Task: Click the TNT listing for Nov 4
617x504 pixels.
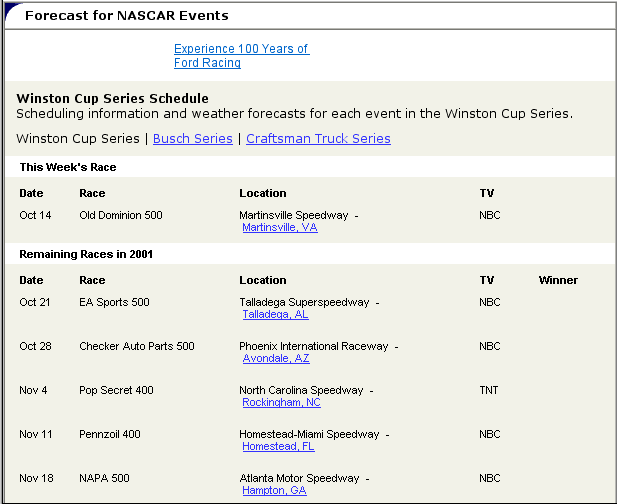Action: pyautogui.click(x=489, y=390)
